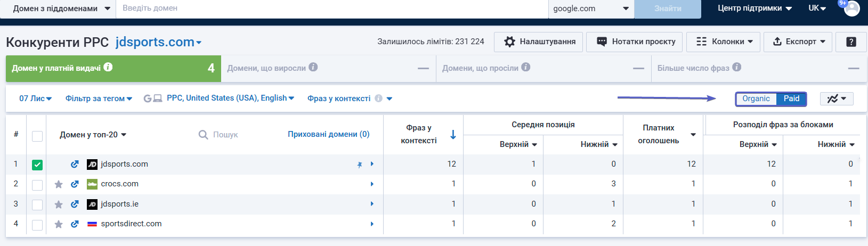Click the Експорт button
The width and height of the screenshot is (868, 246).
pyautogui.click(x=798, y=42)
